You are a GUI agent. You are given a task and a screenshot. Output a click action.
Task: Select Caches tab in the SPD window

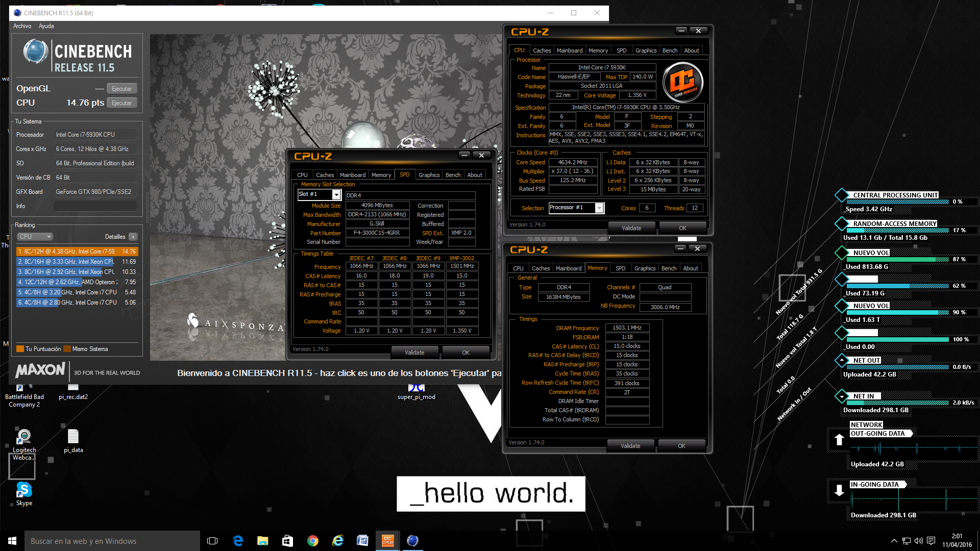325,175
